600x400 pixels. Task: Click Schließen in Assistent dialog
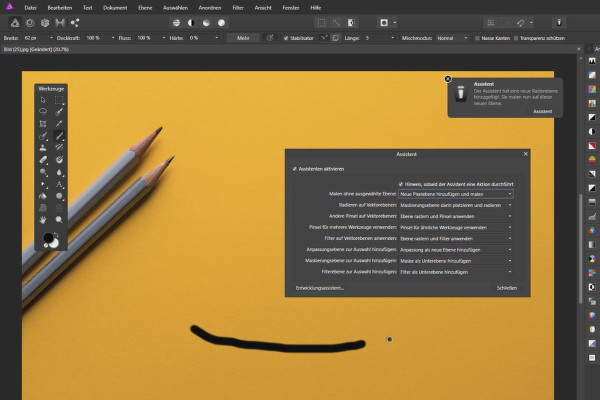point(507,288)
